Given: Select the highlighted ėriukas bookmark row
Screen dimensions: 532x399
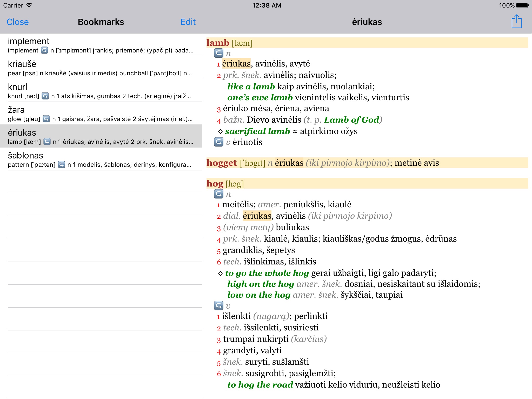Looking at the screenshot, I should point(101,136).
